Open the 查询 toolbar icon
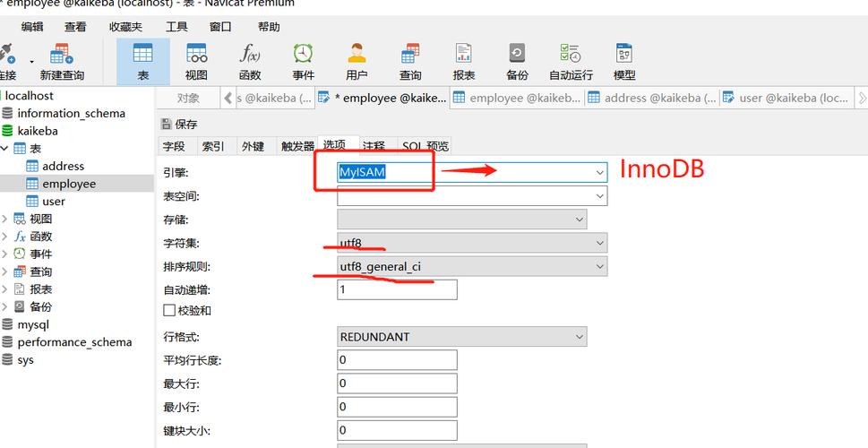The image size is (868, 448). [x=410, y=54]
